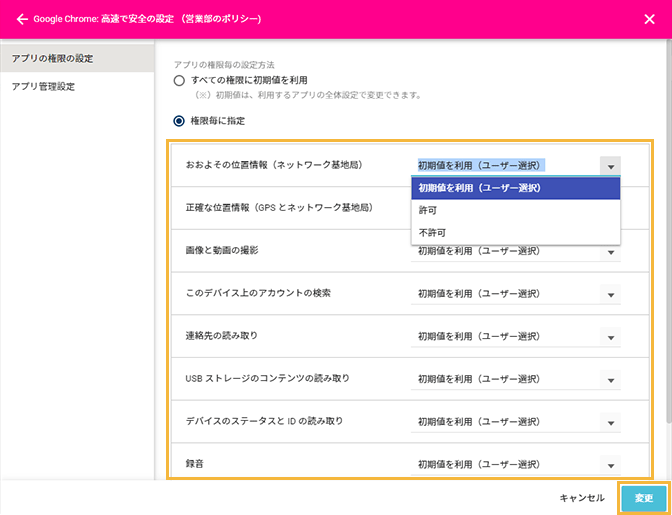Viewport: 672px width, 515px height.
Task: Click the dialog title Google Chrome: 高速で安全の設定
Action: click(x=104, y=19)
